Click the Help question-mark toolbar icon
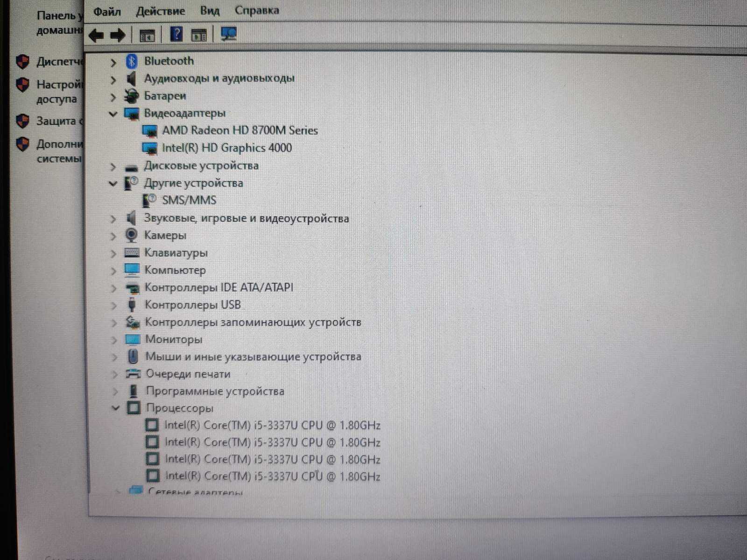747x560 pixels. [x=176, y=35]
